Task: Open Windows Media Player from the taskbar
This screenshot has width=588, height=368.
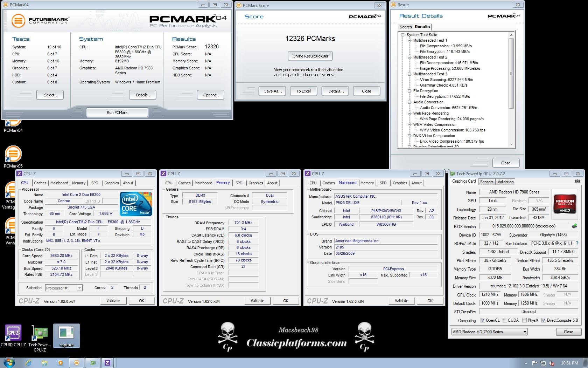Action: point(60,363)
